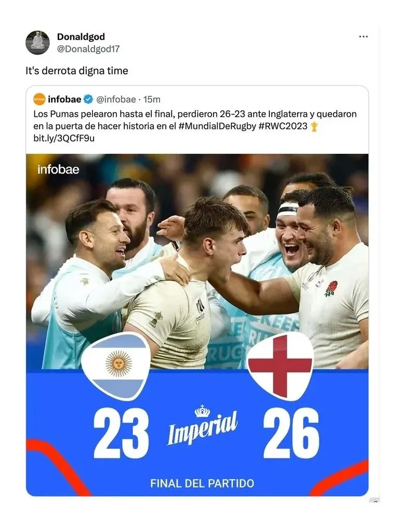
Task: Open the @infobae handle link
Action: (116, 100)
